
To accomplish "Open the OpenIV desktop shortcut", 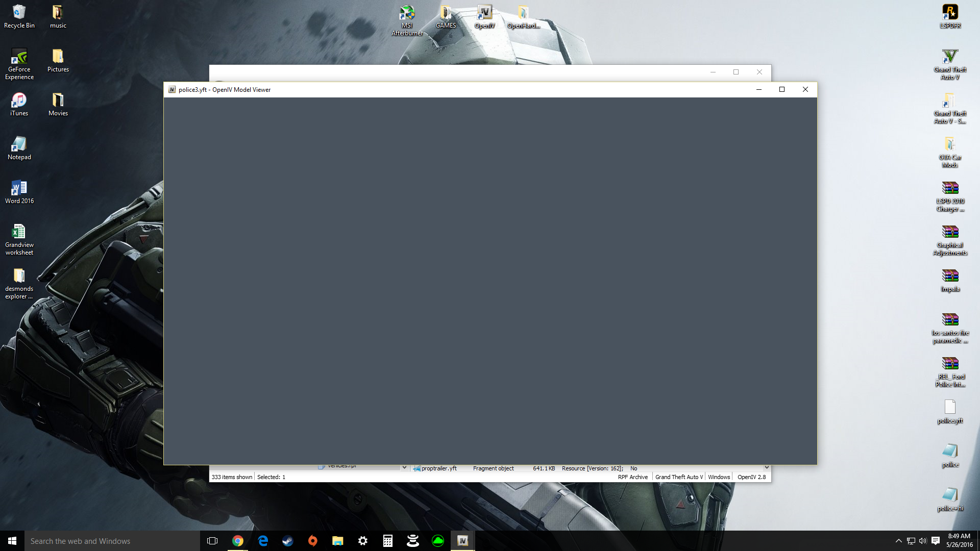I will pos(484,13).
